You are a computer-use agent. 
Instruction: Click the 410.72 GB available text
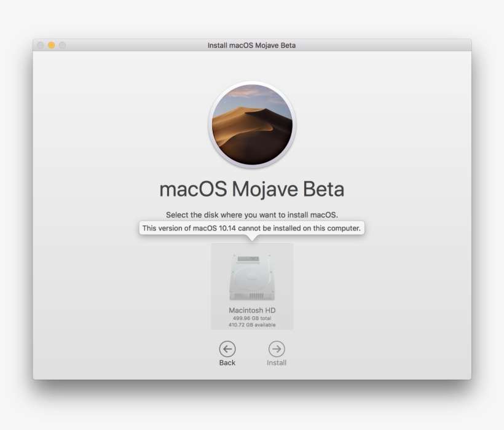tap(253, 324)
